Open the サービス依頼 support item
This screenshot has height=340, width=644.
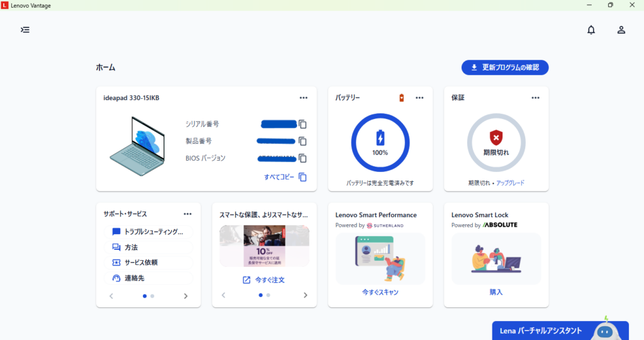pos(148,263)
